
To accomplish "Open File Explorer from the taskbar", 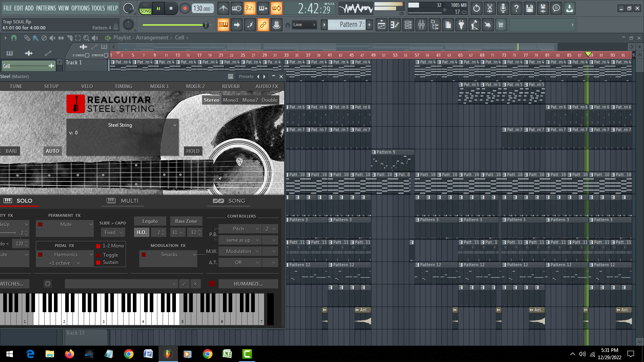I will click(50, 354).
